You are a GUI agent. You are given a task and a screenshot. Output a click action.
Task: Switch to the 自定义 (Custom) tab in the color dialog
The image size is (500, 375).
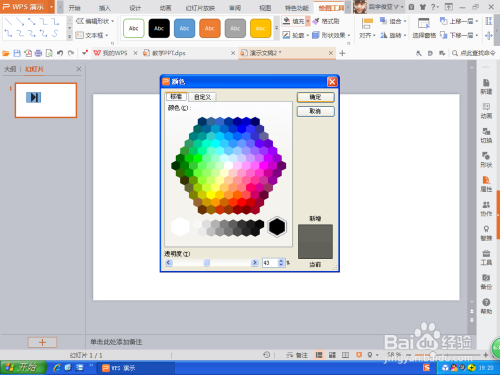(x=202, y=97)
